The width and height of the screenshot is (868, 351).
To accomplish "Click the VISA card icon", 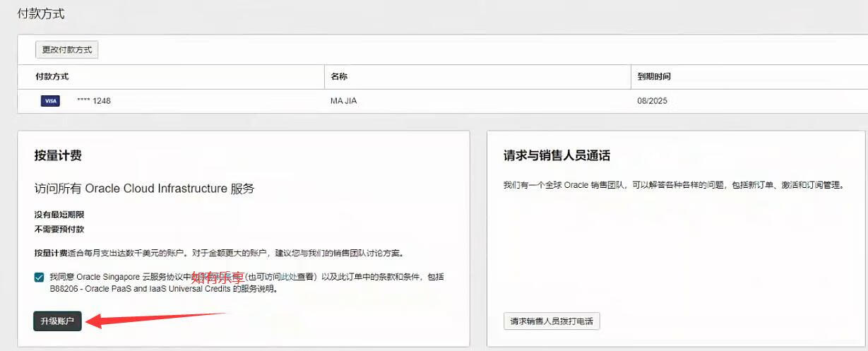I will coord(50,101).
